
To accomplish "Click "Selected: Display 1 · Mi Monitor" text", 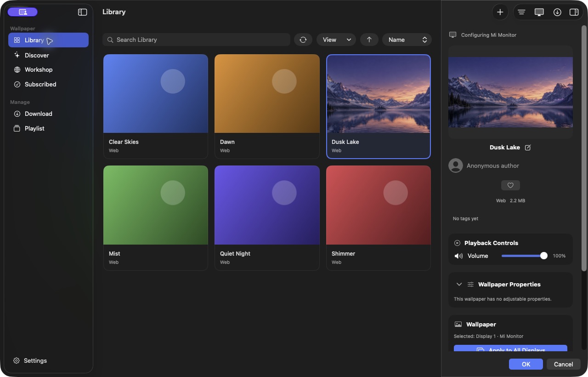I will coord(488,336).
